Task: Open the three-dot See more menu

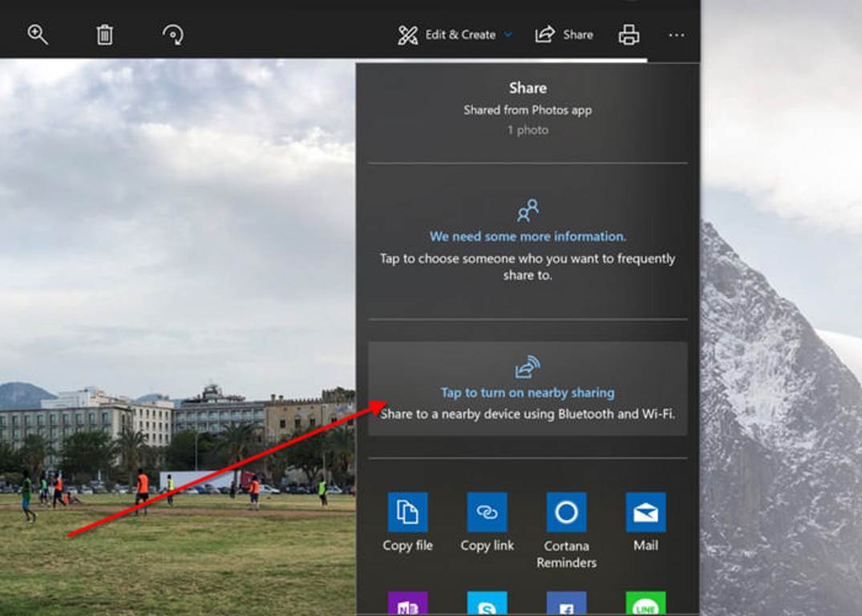Action: [677, 35]
